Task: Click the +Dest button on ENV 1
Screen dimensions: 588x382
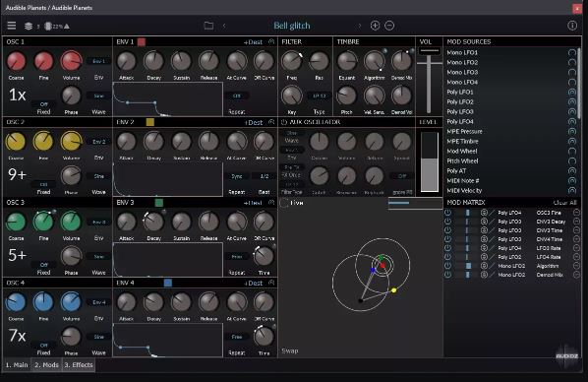Action: pos(254,42)
